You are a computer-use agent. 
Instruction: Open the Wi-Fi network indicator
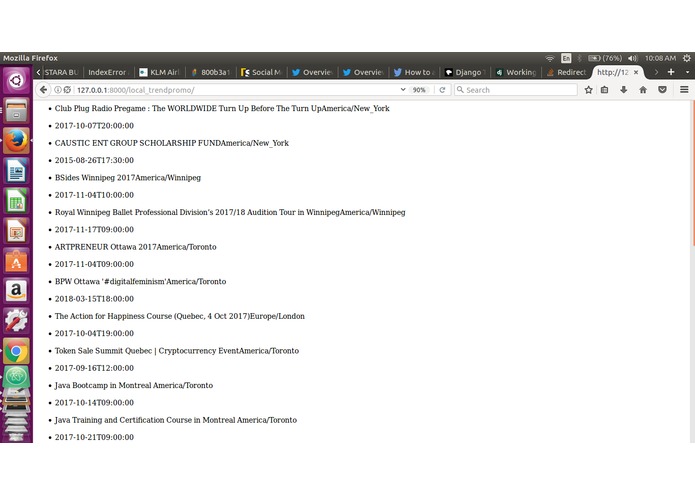click(550, 58)
